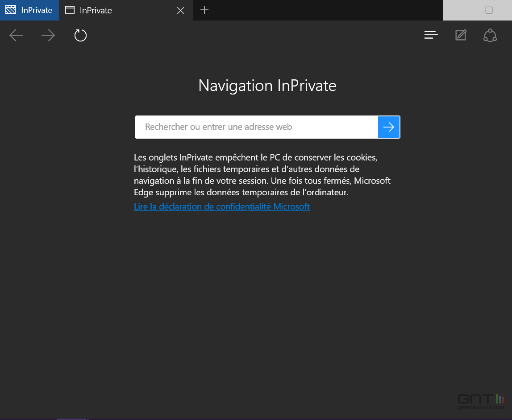Minimize the browser window

tap(458, 10)
